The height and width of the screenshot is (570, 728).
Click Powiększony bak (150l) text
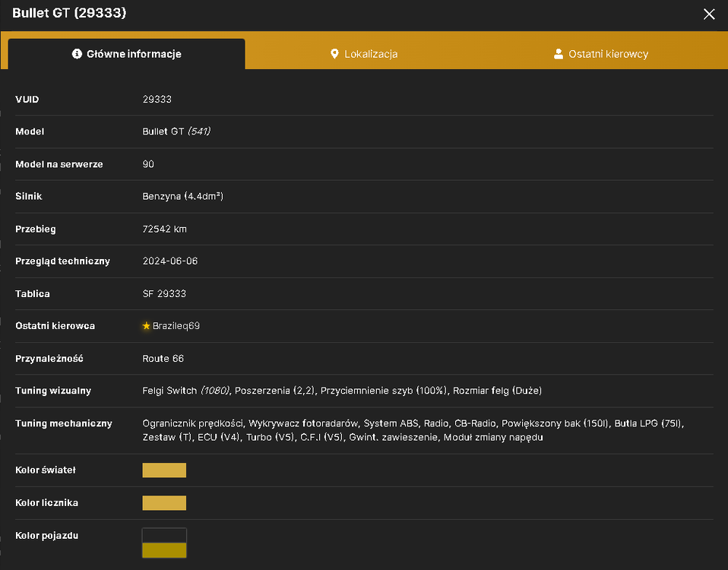(x=555, y=423)
